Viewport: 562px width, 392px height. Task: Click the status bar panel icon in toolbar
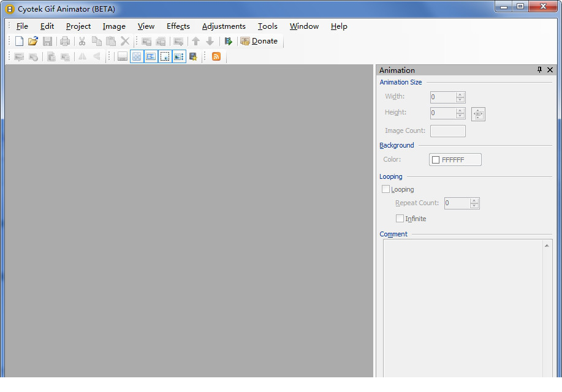123,56
